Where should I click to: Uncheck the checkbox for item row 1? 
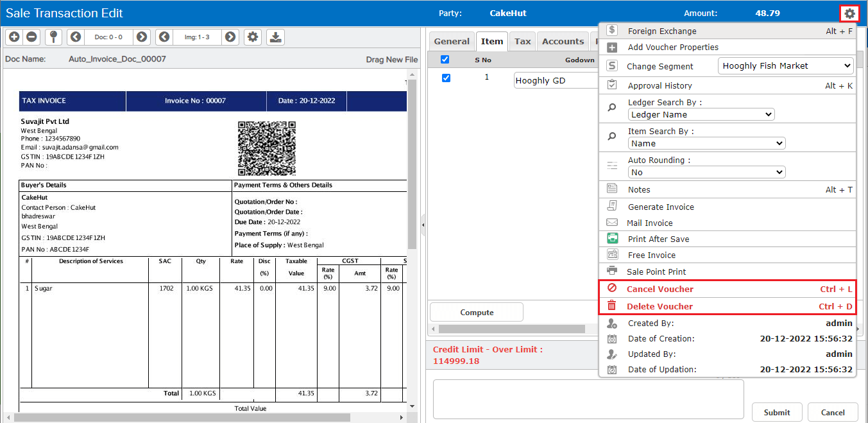click(446, 78)
